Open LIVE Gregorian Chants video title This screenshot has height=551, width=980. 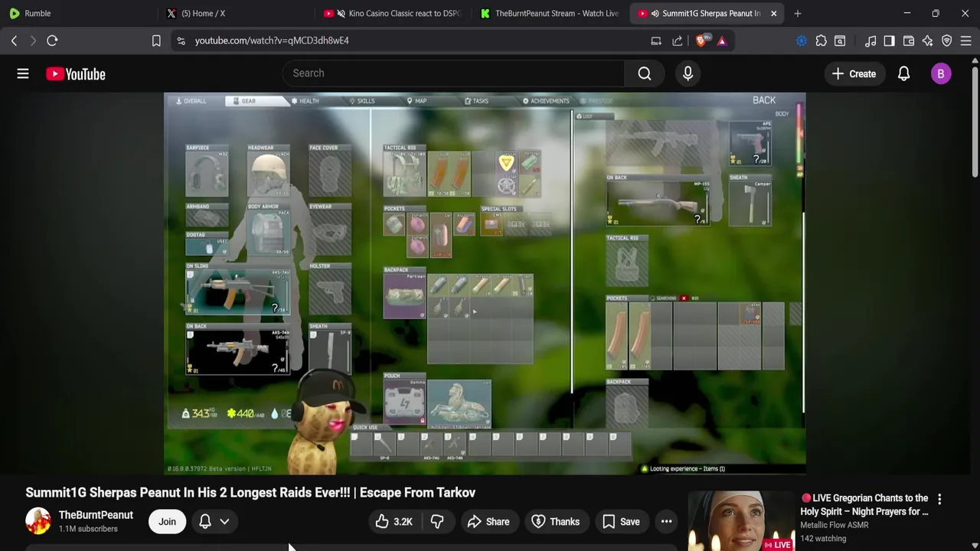864,504
